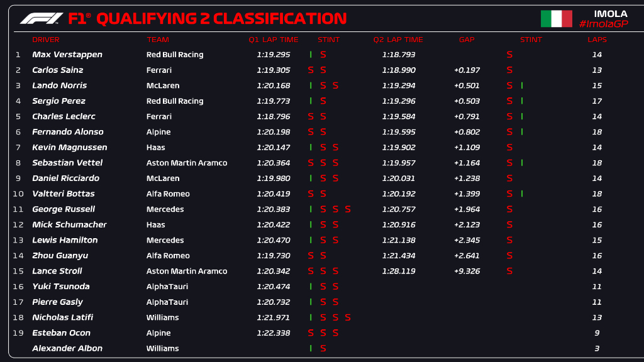The image size is (644, 362).
Task: Click Norris's green Q2 intermediate stint icon
Action: click(x=522, y=85)
